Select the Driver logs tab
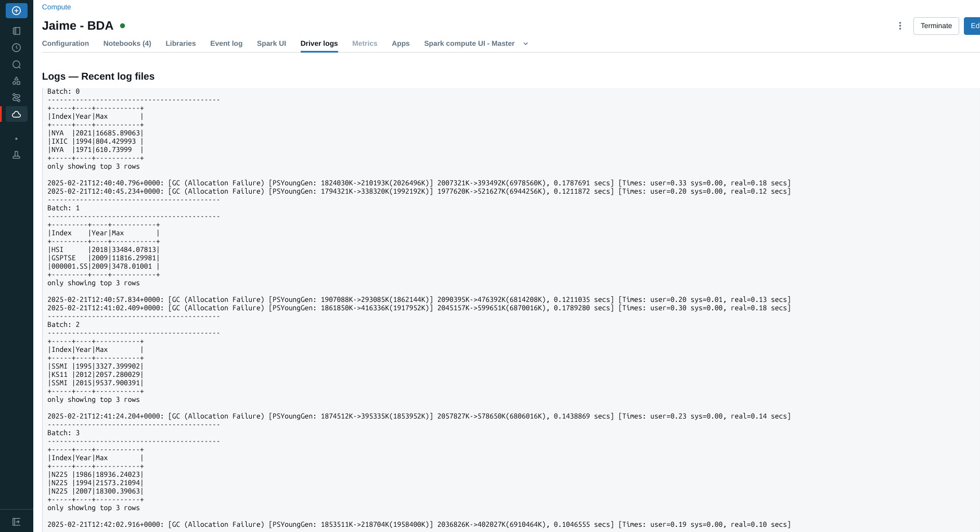The width and height of the screenshot is (980, 532). [x=319, y=43]
